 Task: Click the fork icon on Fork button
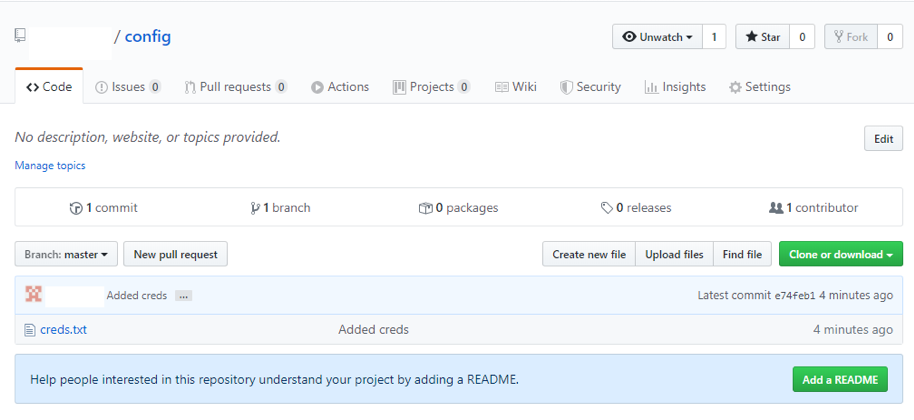(x=839, y=37)
